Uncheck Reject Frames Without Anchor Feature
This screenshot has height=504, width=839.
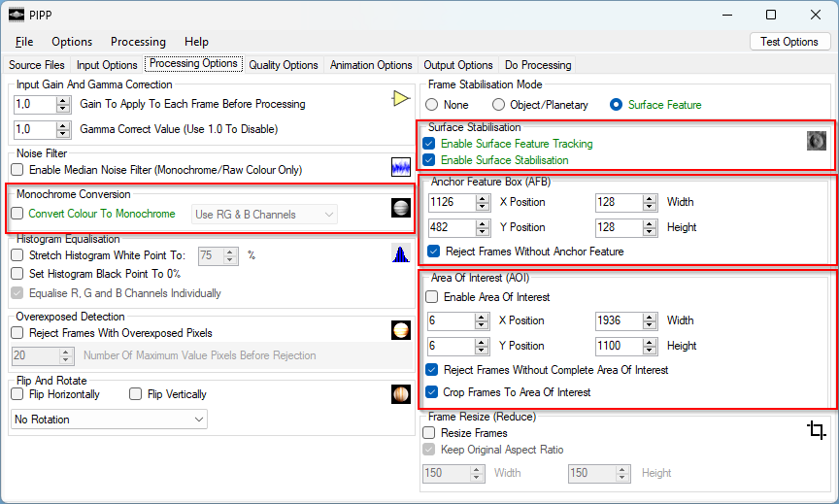point(434,252)
